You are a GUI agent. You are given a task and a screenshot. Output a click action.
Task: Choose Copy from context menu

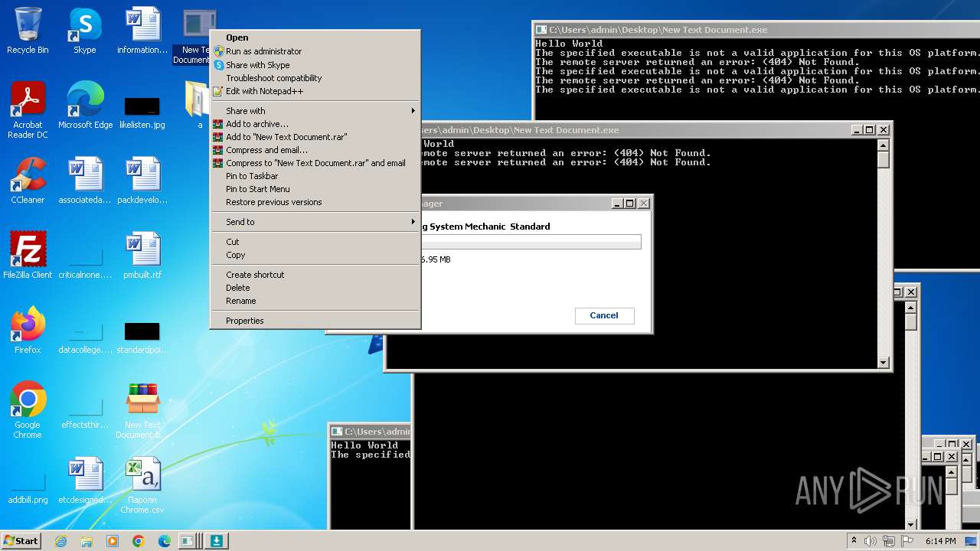coord(315,255)
